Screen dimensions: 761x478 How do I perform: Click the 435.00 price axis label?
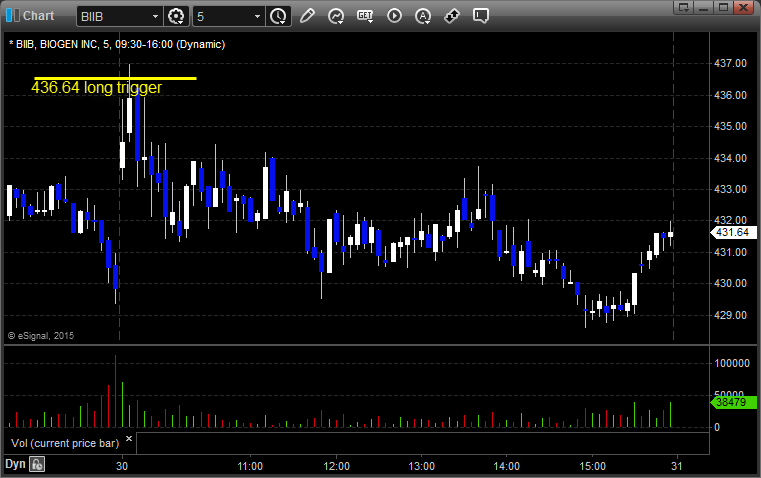pos(730,126)
